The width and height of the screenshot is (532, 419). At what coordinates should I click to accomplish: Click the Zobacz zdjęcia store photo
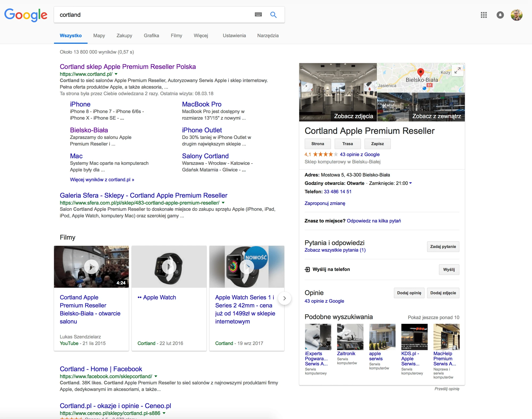[338, 92]
